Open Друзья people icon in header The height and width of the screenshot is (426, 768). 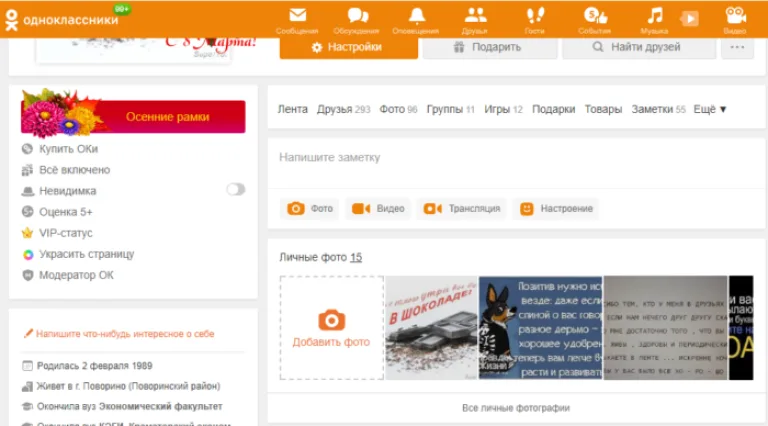(x=475, y=16)
